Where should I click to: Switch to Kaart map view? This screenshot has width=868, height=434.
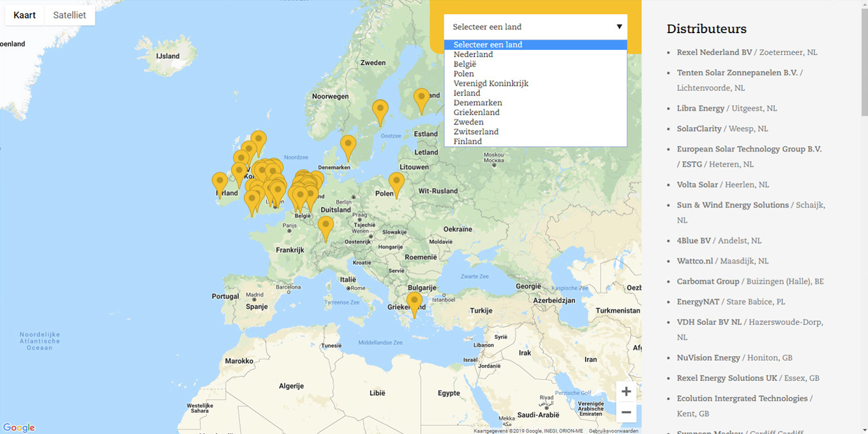(25, 15)
